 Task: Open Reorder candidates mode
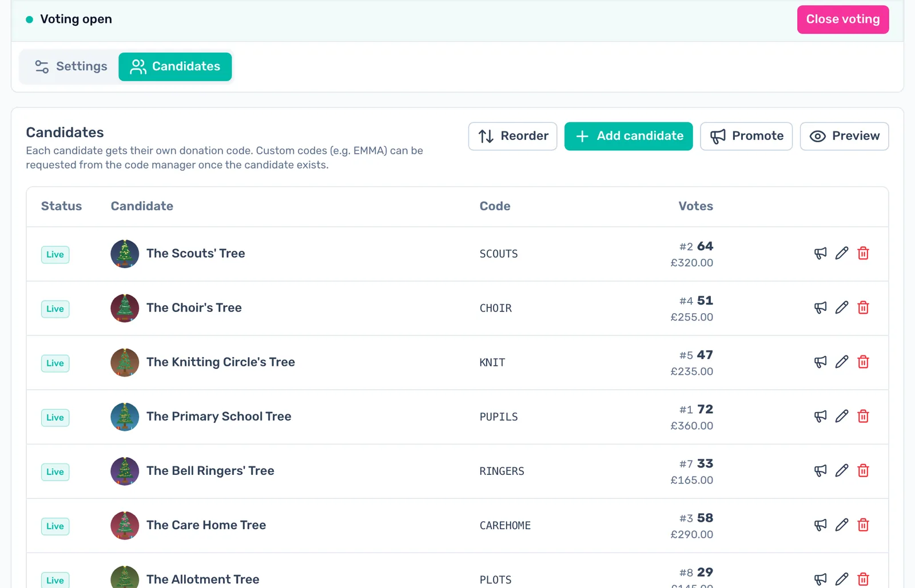click(x=512, y=136)
